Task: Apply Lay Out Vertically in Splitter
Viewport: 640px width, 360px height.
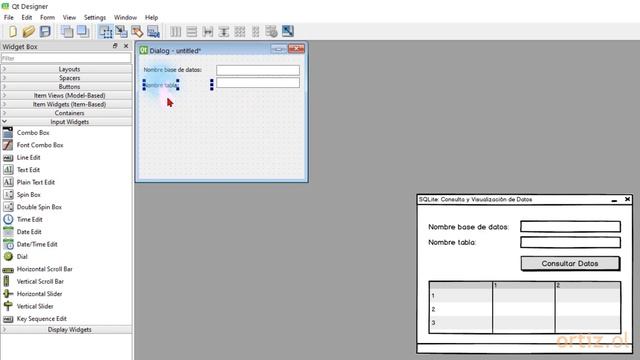Action: pyautogui.click(x=224, y=31)
